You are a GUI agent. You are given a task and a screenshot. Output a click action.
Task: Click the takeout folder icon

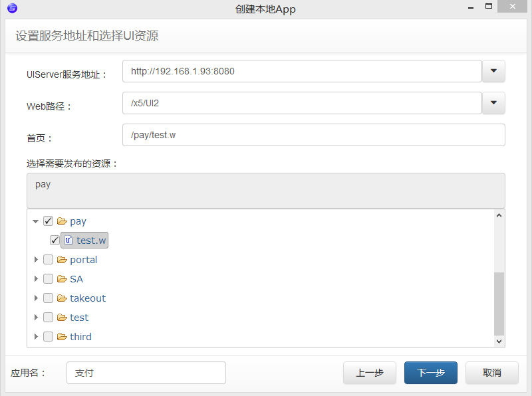[x=62, y=298]
